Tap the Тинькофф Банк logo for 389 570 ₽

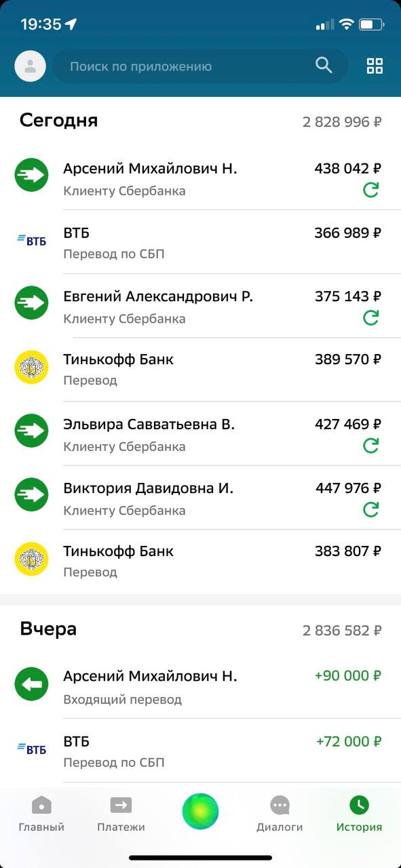[x=31, y=367]
